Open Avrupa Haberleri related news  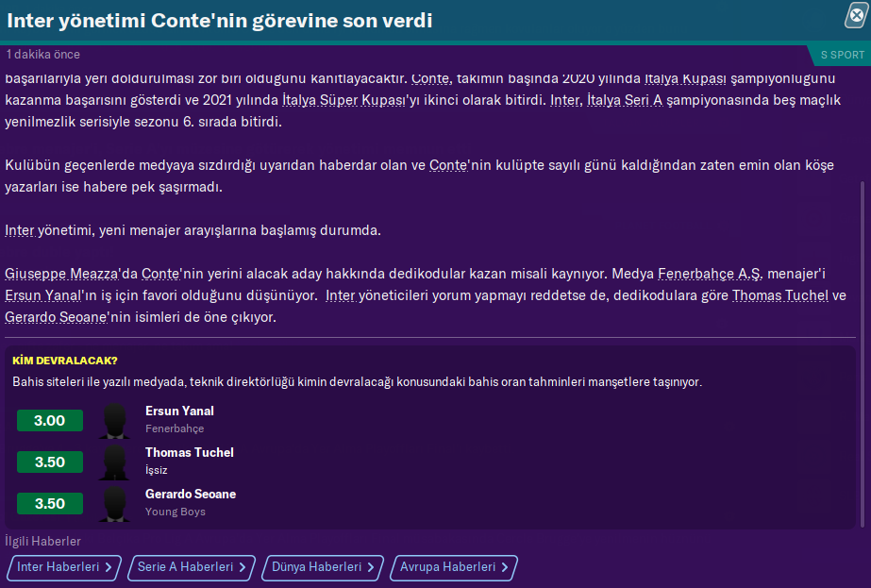(453, 567)
